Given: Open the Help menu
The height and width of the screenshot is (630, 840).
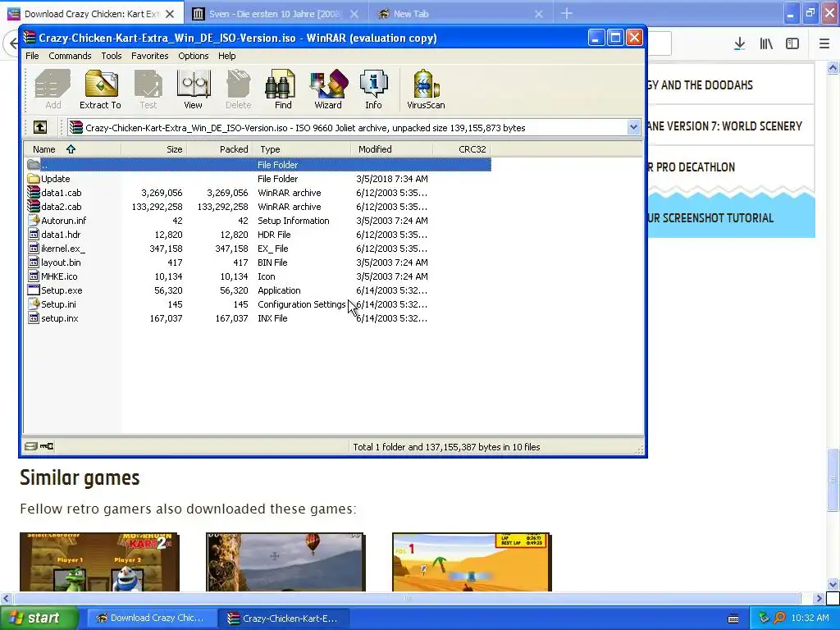Looking at the screenshot, I should 226,56.
